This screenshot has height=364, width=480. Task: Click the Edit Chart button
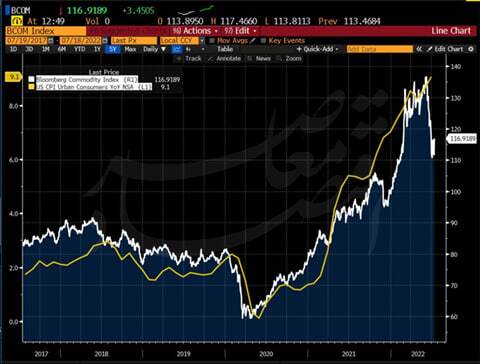pyautogui.click(x=446, y=49)
